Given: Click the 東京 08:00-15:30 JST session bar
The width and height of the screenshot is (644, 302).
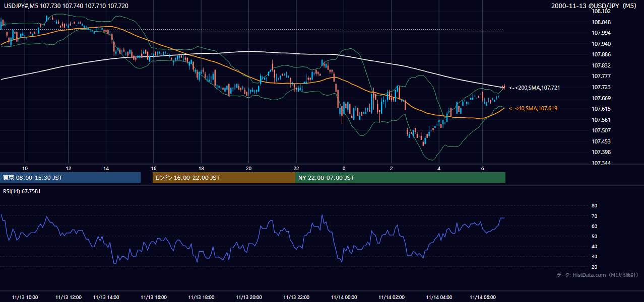Looking at the screenshot, I should 71,178.
